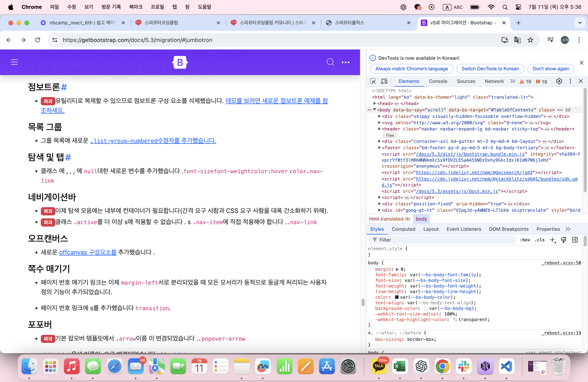Expand the skippy div node
This screenshot has height=382, width=588.
tap(379, 116)
